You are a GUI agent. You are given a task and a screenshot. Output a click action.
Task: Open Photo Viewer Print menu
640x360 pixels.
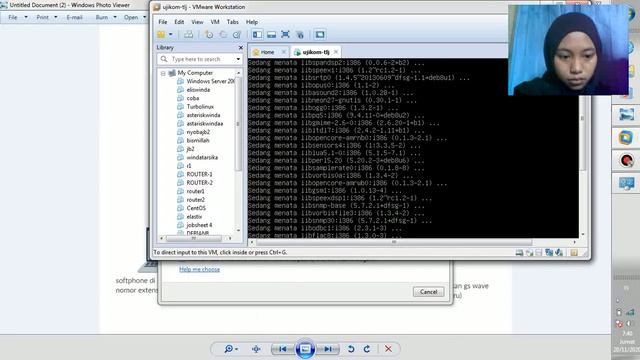(47, 18)
